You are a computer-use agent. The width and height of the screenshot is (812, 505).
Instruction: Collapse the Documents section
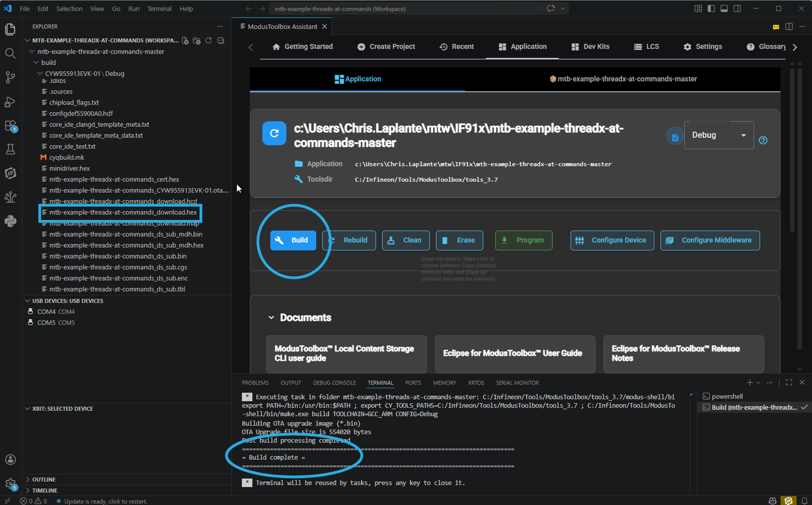271,318
